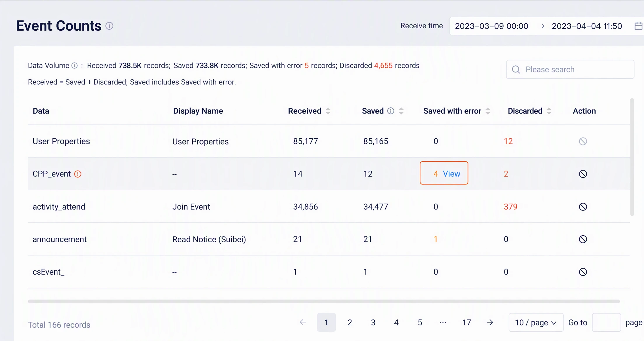Click the horizontal table scrollbar
This screenshot has width=644, height=341.
(324, 301)
